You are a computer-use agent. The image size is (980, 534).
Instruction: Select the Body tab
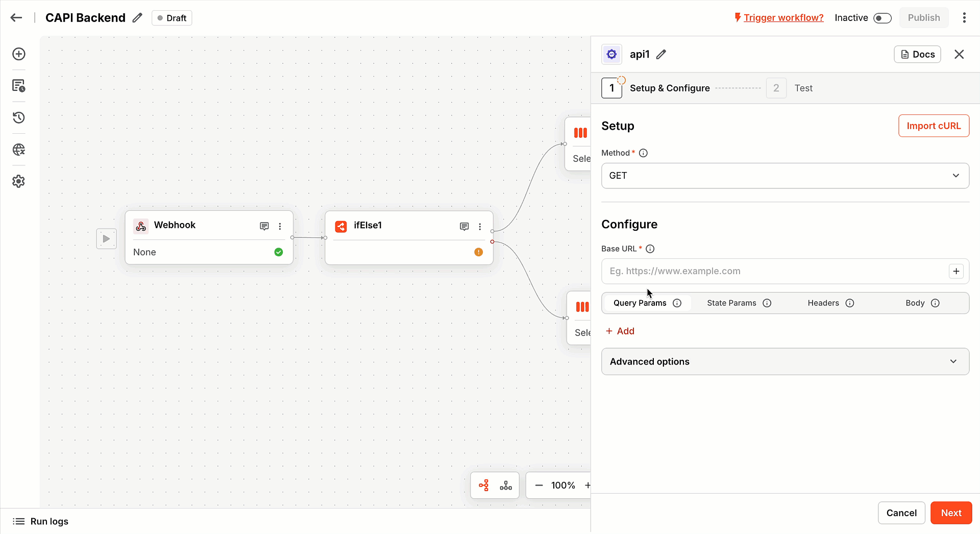tap(915, 303)
